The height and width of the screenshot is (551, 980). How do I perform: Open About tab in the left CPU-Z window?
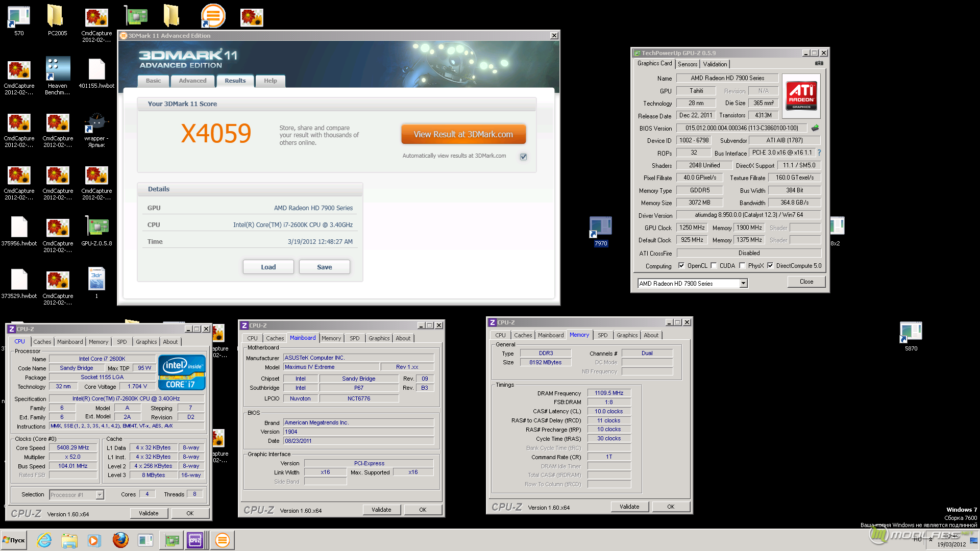pos(170,342)
